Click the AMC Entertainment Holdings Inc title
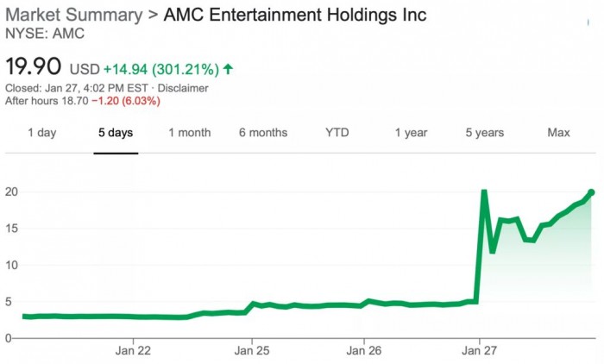Viewport: 604px width, 364px height. tap(295, 15)
